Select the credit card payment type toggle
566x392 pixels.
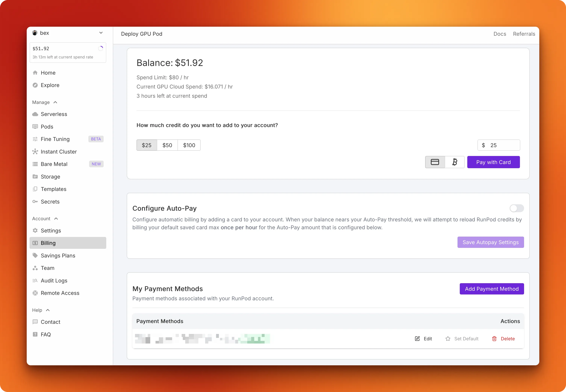coord(435,162)
